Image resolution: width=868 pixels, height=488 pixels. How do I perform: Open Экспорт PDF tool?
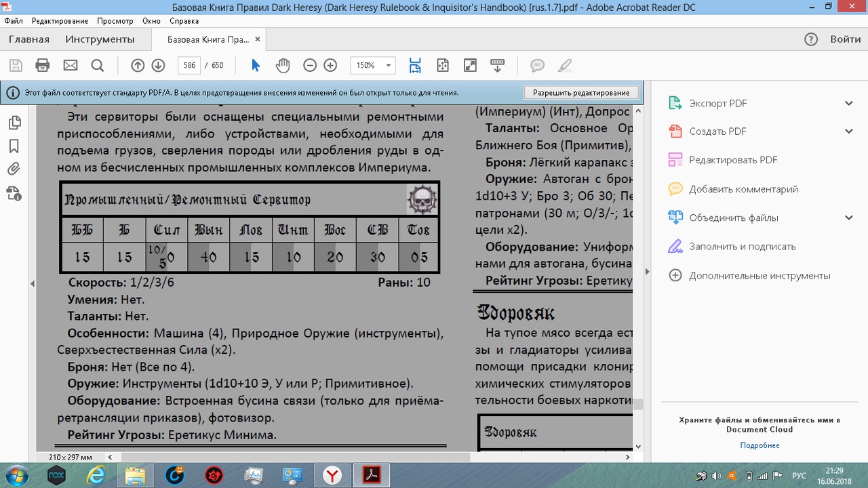(x=718, y=103)
